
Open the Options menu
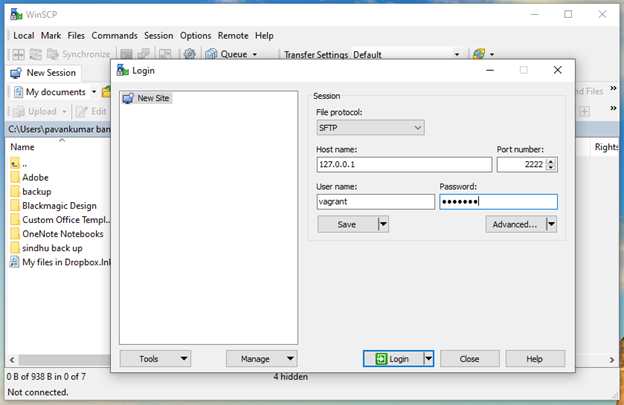click(x=195, y=35)
